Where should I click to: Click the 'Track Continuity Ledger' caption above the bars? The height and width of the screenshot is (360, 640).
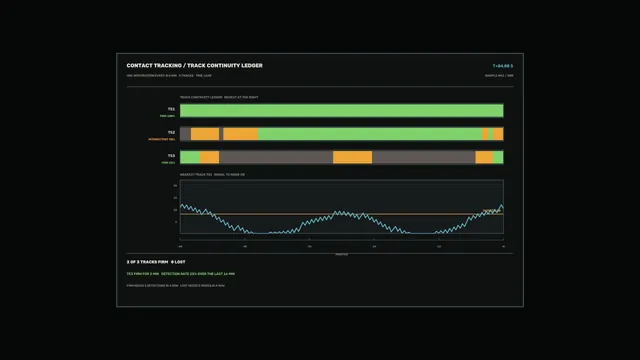click(x=219, y=97)
